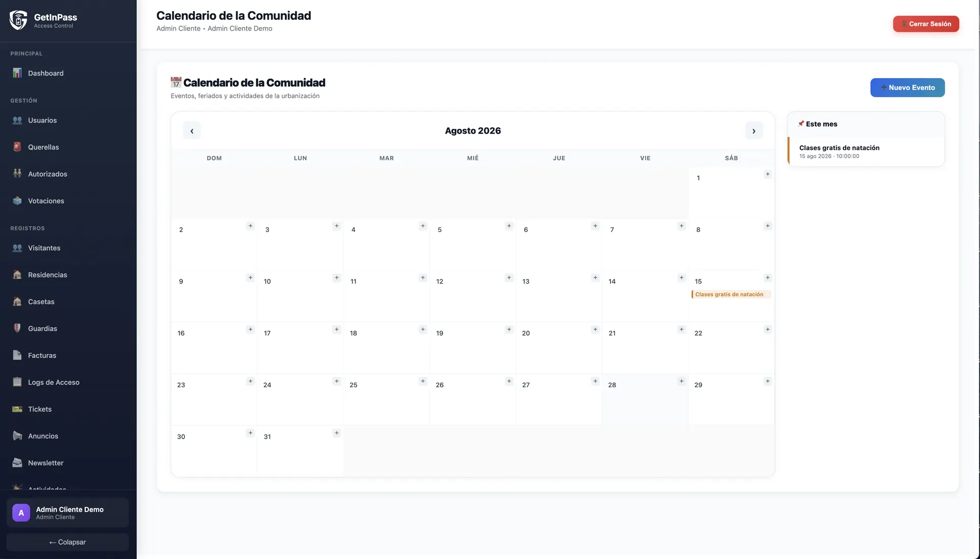Open Facturas via its document icon
Image resolution: width=980 pixels, height=559 pixels.
17,355
